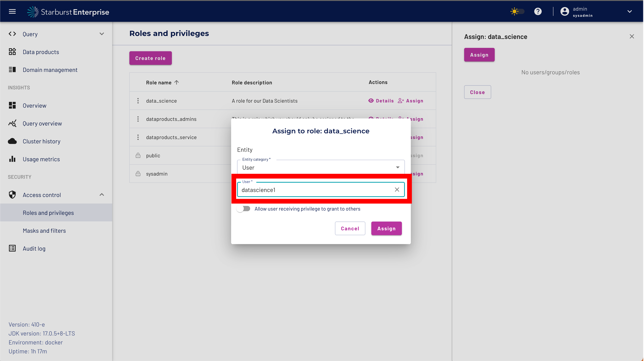The image size is (644, 361).
Task: Open the admin account dropdown chevron
Action: pos(630,11)
